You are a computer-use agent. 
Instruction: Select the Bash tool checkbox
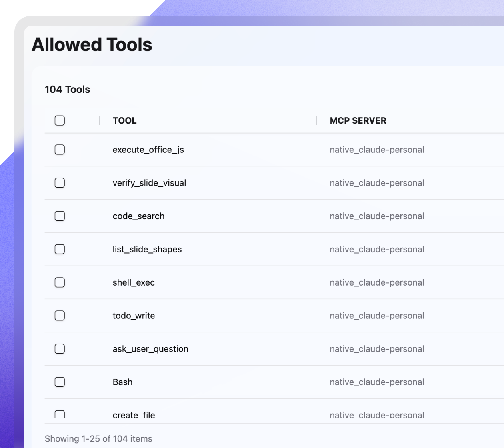60,382
